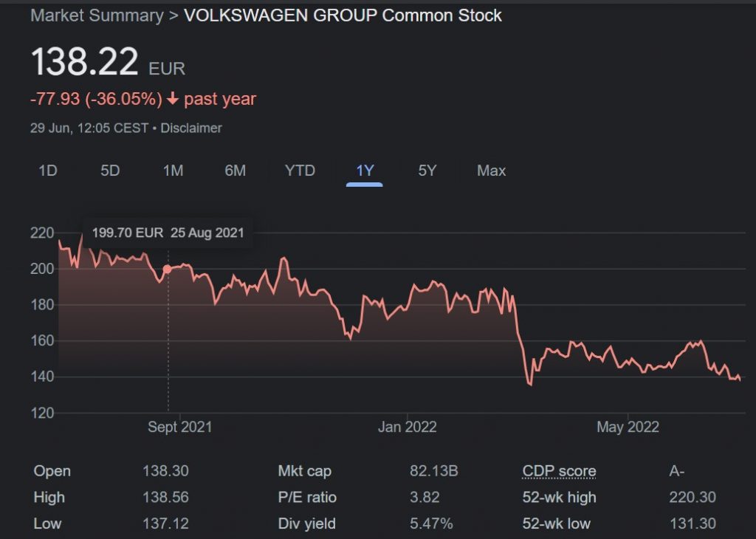The height and width of the screenshot is (539, 756).
Task: Open the Disclaimer link
Action: (191, 128)
